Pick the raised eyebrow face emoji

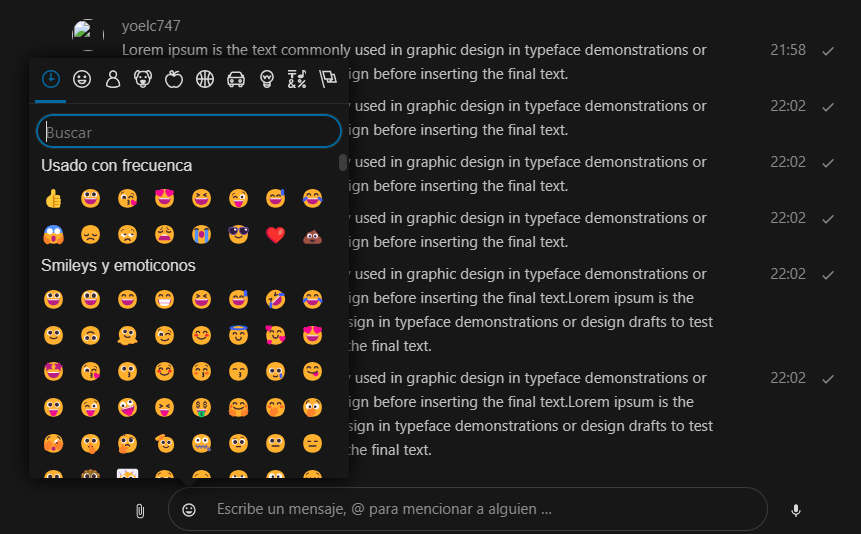(238, 444)
